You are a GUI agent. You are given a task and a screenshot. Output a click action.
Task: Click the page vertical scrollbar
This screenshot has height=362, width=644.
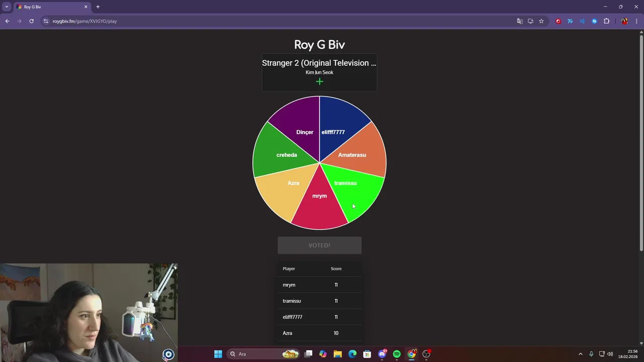pos(641,143)
